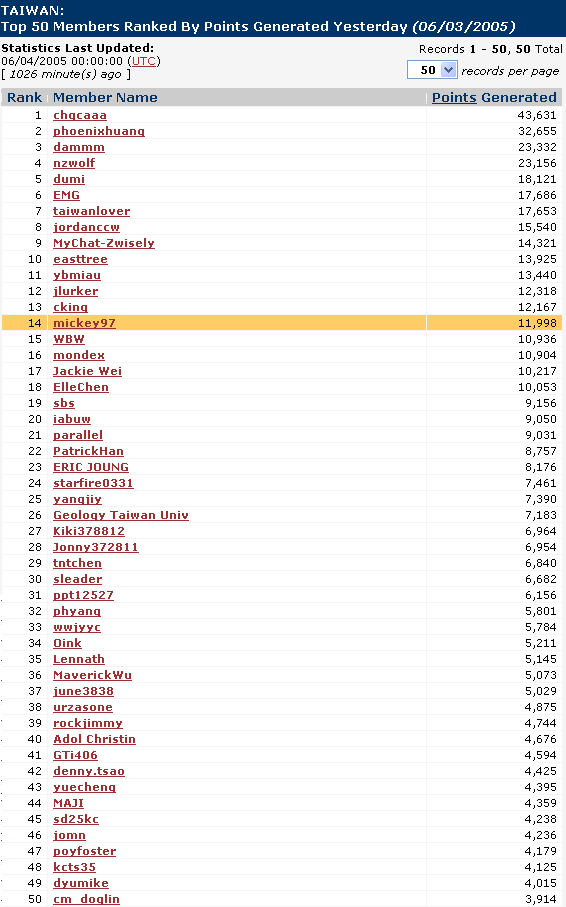Open the records per page dropdown
Image resolution: width=566 pixels, height=907 pixels.
click(x=432, y=70)
